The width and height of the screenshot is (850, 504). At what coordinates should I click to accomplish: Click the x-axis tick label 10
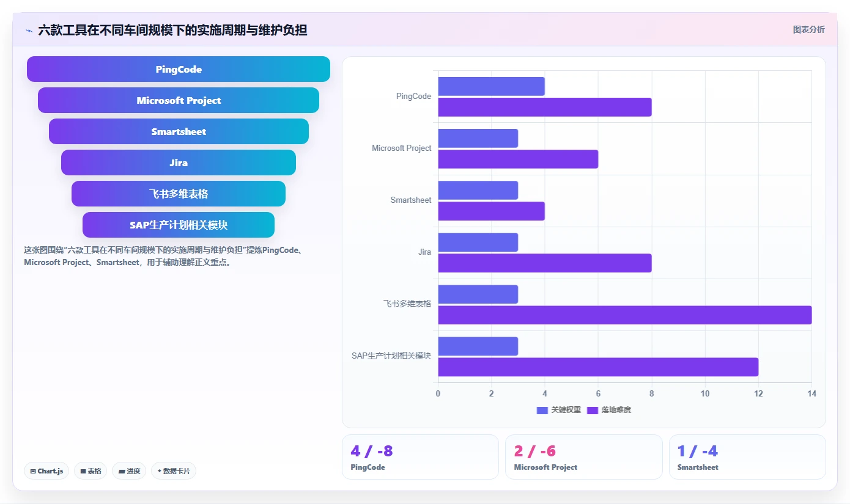(705, 393)
